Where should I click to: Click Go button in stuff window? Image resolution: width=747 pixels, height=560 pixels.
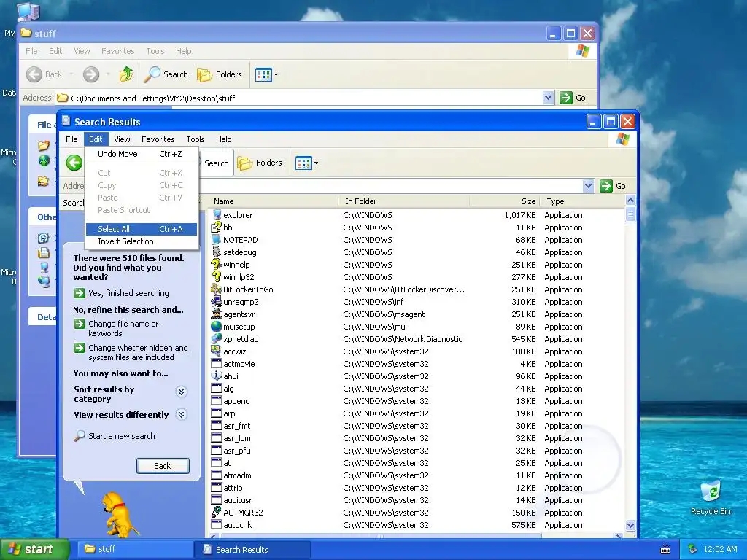pyautogui.click(x=573, y=98)
